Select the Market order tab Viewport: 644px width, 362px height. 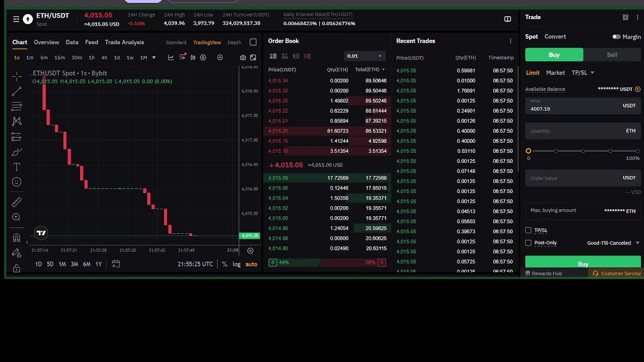(x=555, y=73)
